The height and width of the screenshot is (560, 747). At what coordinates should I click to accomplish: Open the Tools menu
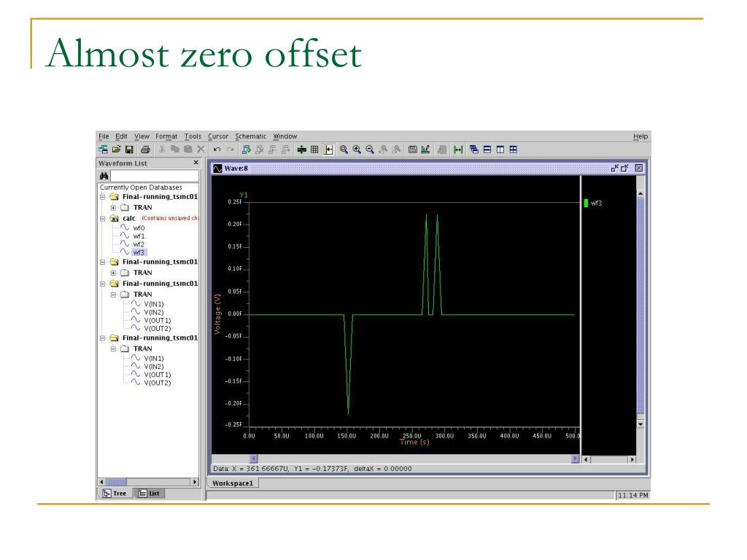click(193, 136)
